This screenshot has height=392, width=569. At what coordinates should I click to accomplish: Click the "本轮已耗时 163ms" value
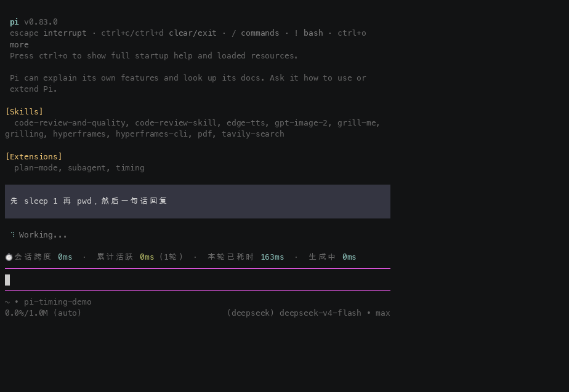coord(246,257)
